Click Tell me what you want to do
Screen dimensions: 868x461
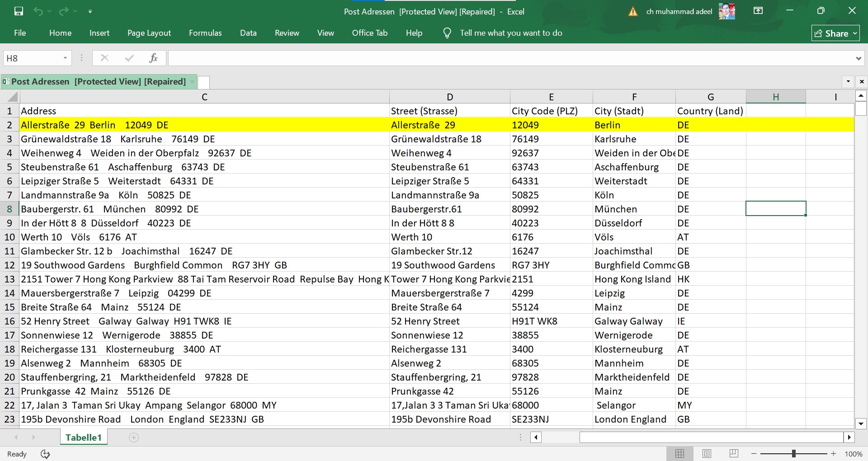tap(511, 33)
